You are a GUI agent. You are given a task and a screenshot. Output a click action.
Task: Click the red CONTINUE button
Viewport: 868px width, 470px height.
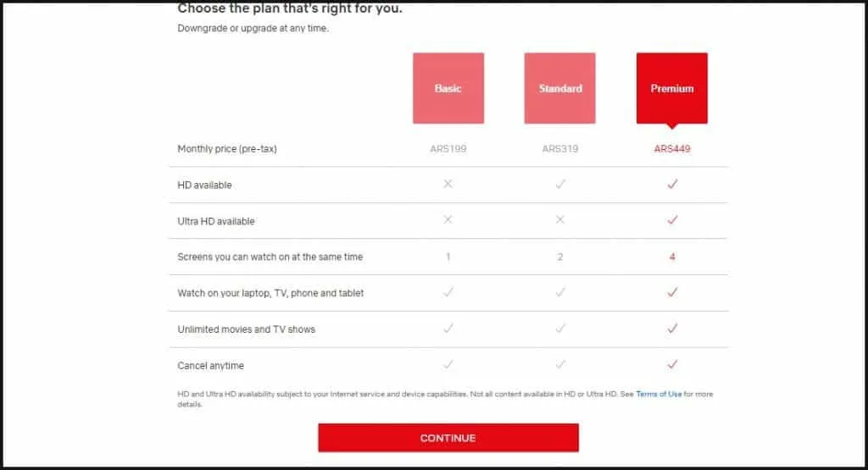448,438
